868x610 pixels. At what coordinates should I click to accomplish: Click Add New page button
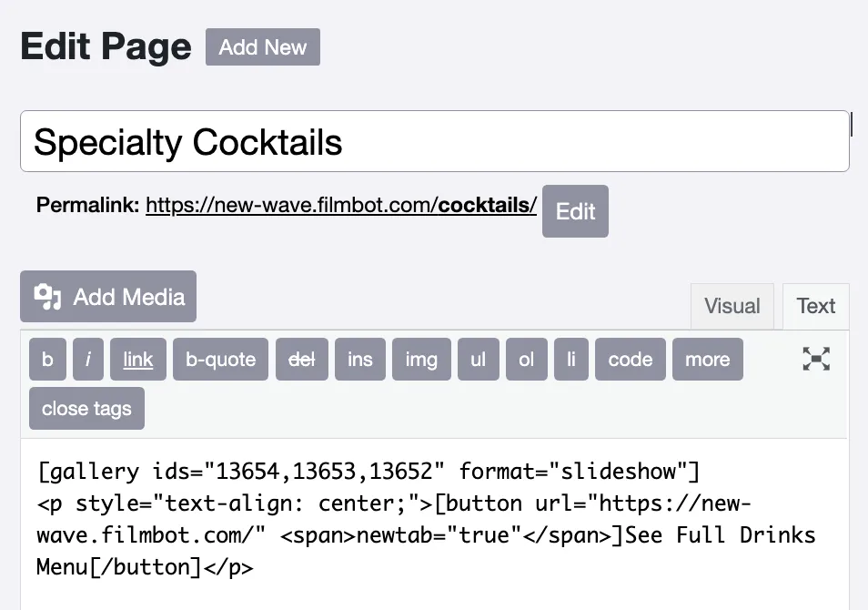[x=262, y=47]
